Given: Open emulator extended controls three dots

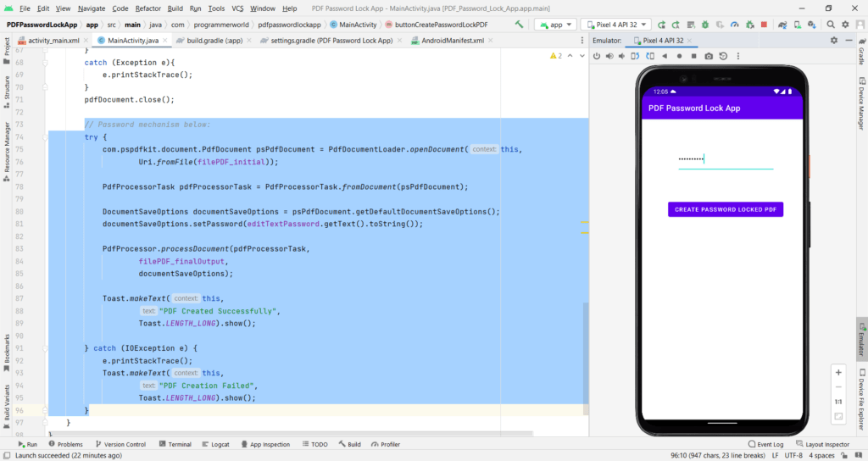Looking at the screenshot, I should [x=738, y=56].
